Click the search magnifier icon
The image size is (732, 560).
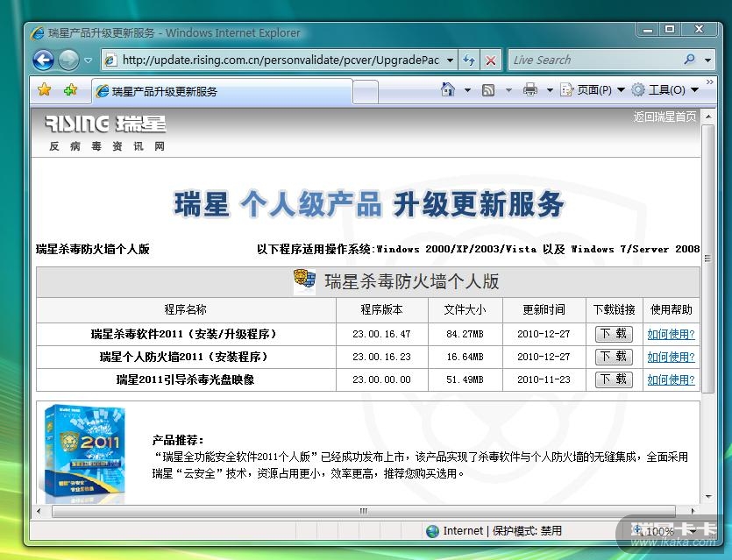(690, 60)
